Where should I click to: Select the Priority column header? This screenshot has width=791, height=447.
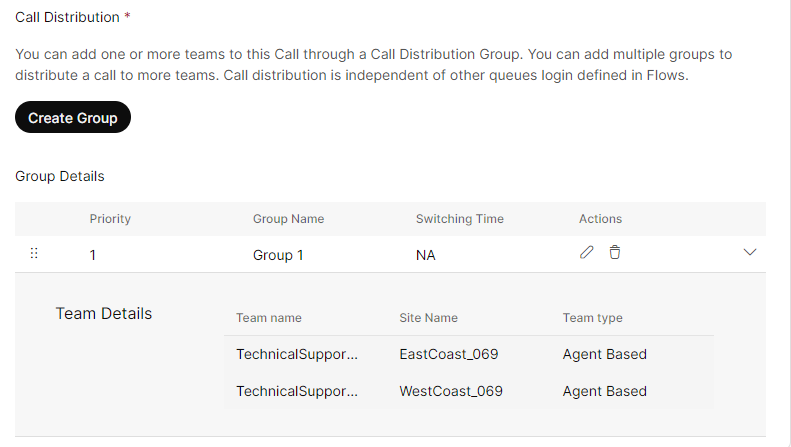[110, 218]
